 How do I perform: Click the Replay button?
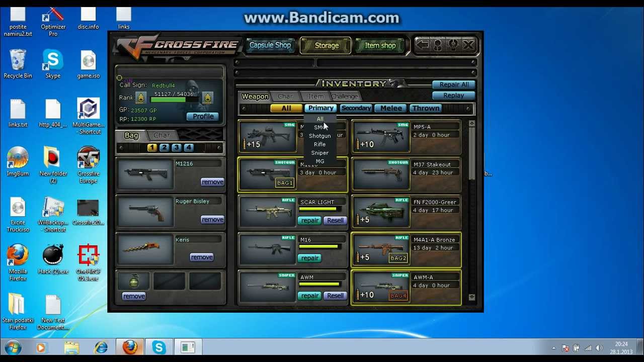tap(454, 96)
